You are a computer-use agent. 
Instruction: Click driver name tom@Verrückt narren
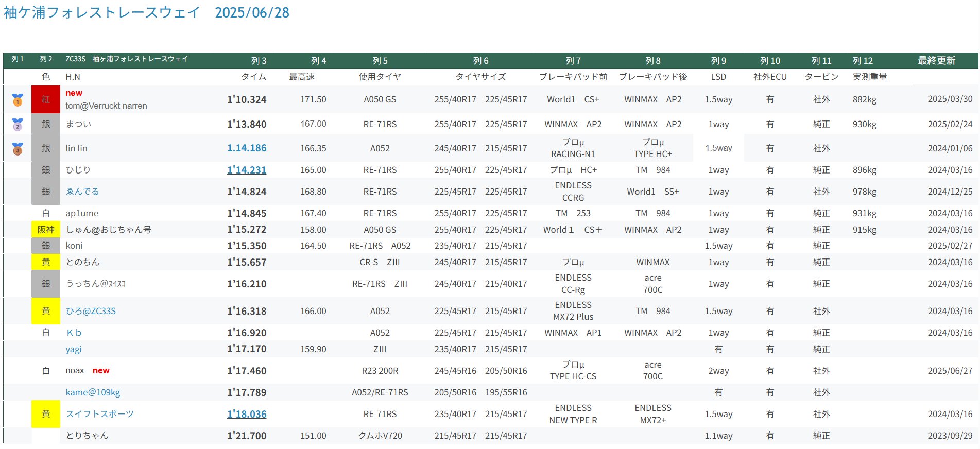coord(106,106)
